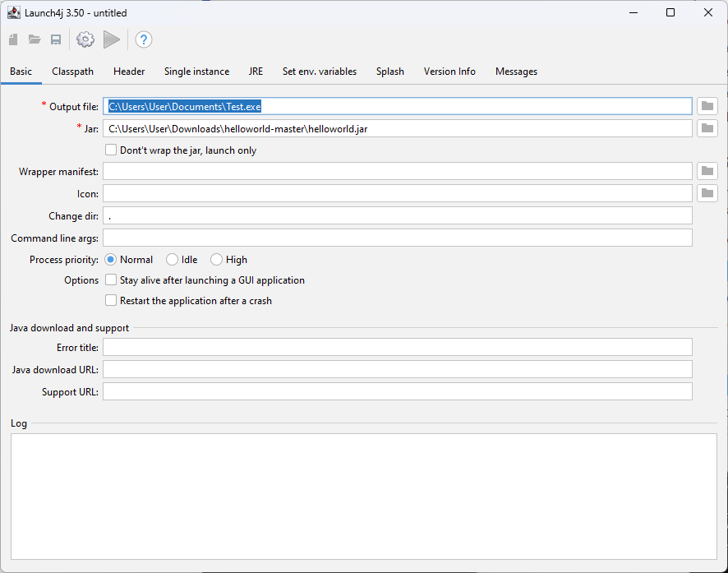Click the Output file path field
The height and width of the screenshot is (573, 728).
[398, 106]
